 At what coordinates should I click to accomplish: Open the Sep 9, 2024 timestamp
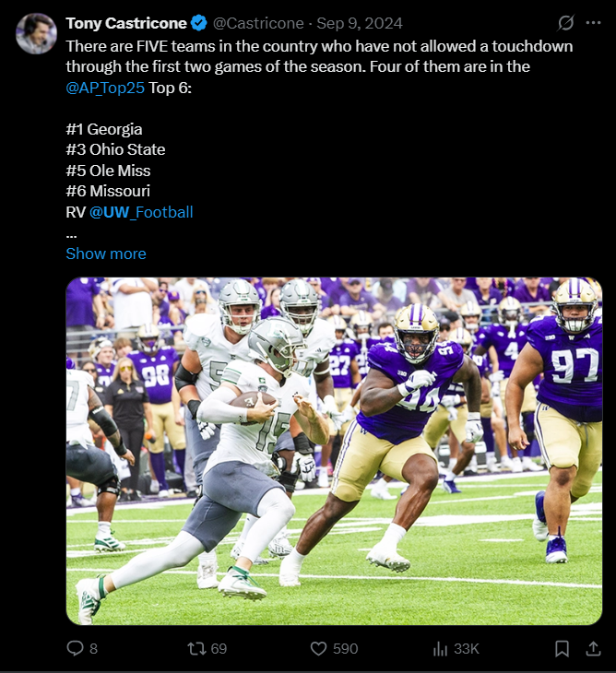click(x=360, y=23)
